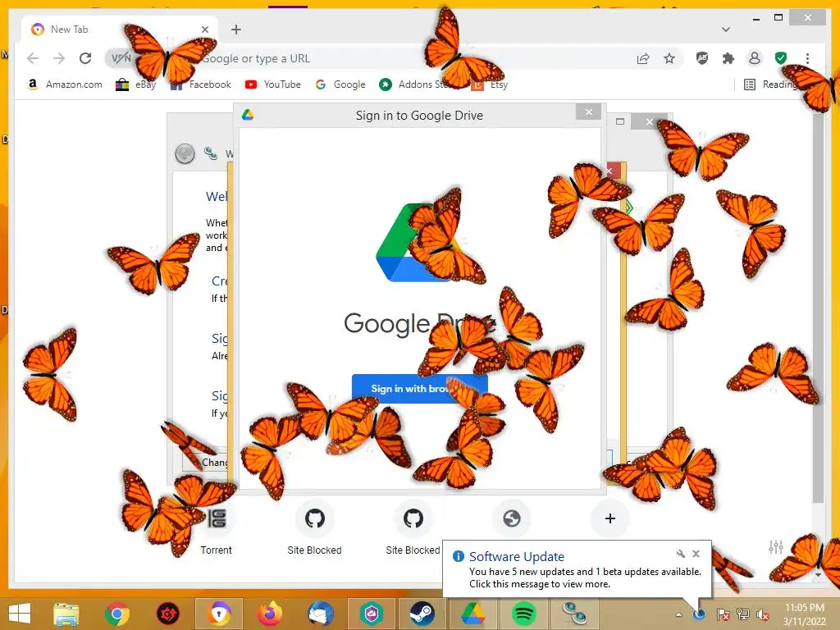Reload the page with the refresh icon

pos(85,58)
